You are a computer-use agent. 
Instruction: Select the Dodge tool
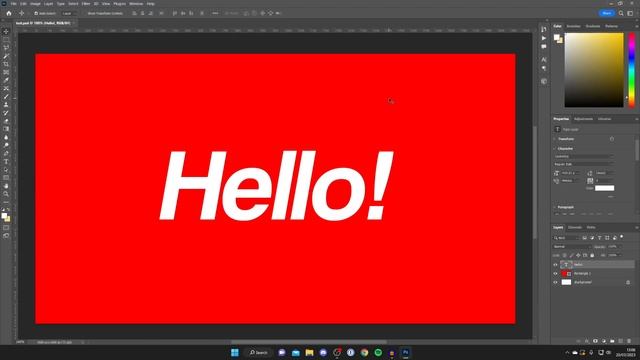6,145
